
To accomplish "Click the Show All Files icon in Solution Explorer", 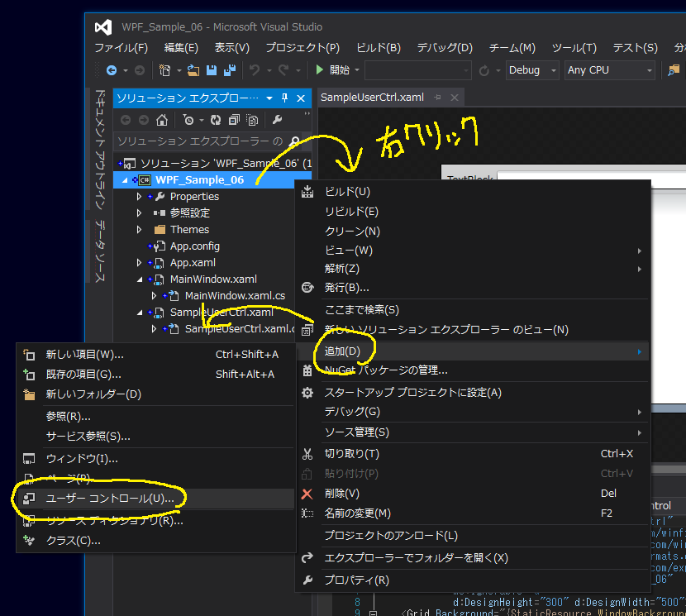I will (x=252, y=120).
